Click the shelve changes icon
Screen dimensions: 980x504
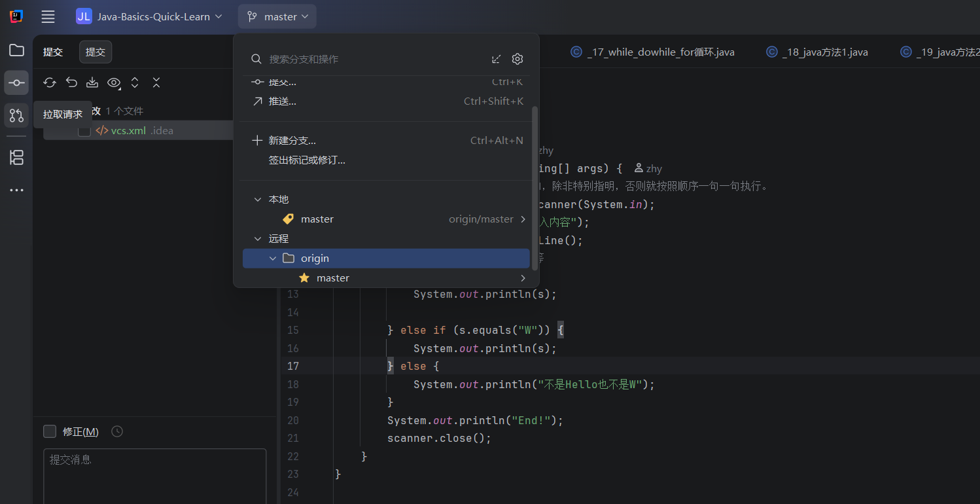[92, 82]
